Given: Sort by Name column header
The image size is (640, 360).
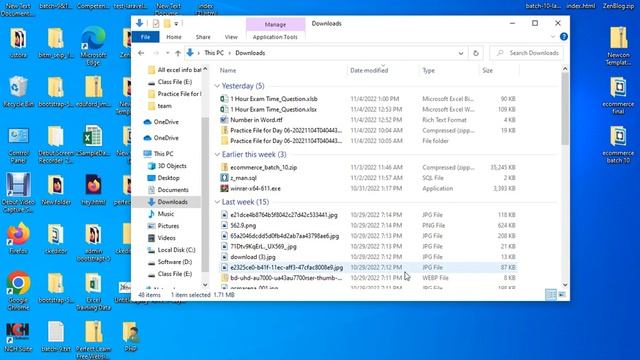Looking at the screenshot, I should [x=282, y=70].
